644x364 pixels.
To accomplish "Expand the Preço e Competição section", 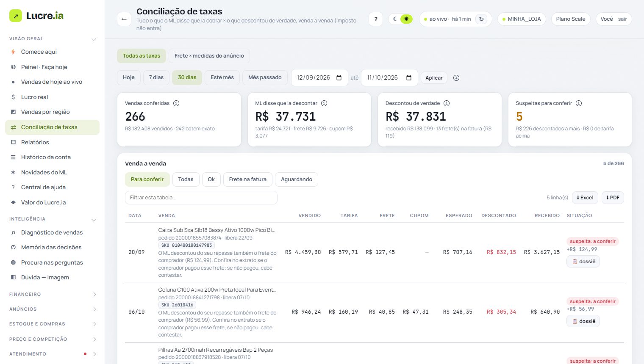I will (52, 339).
